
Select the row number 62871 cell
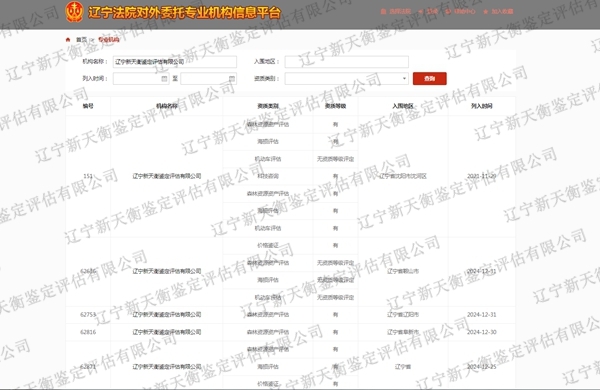(88, 367)
